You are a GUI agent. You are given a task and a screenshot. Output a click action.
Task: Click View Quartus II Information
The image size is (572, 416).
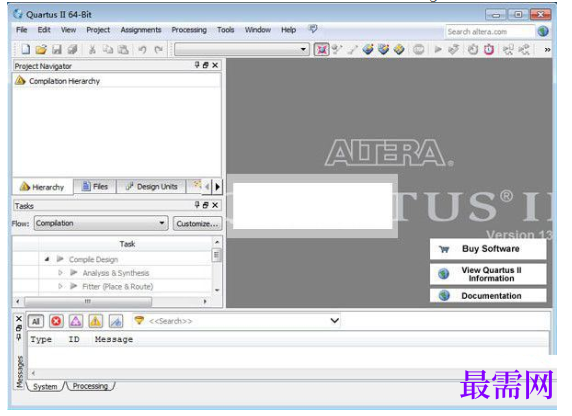488,274
